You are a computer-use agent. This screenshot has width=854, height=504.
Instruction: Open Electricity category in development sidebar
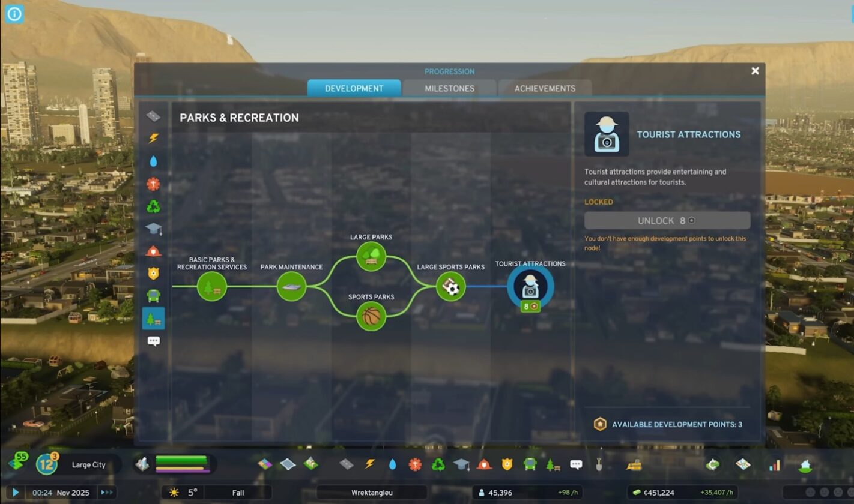tap(154, 139)
